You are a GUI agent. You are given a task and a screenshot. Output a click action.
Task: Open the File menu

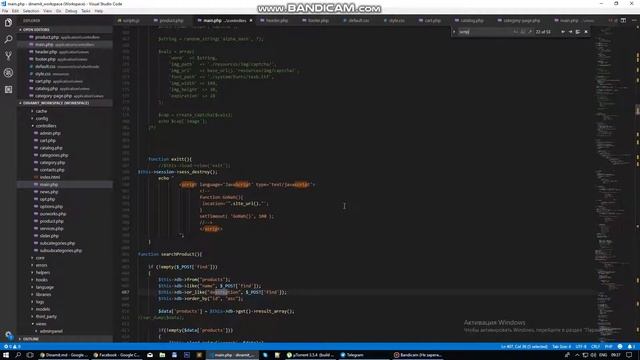[x=5, y=11]
